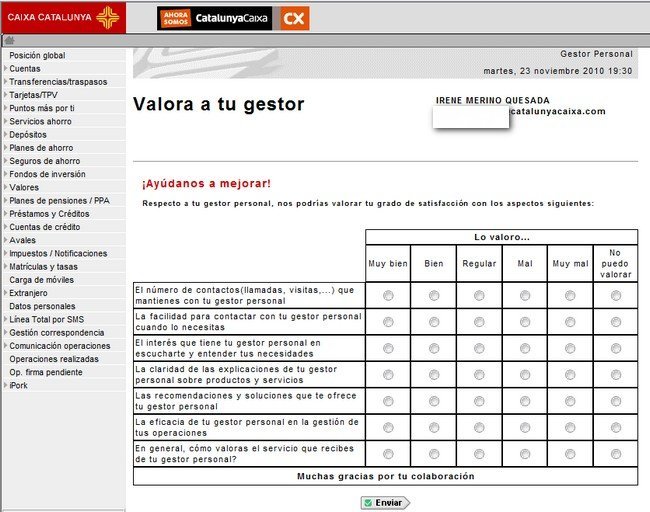Screen dimensions: 650x512
Task: Click the arrow icon beside Valores
Action: click(5, 187)
